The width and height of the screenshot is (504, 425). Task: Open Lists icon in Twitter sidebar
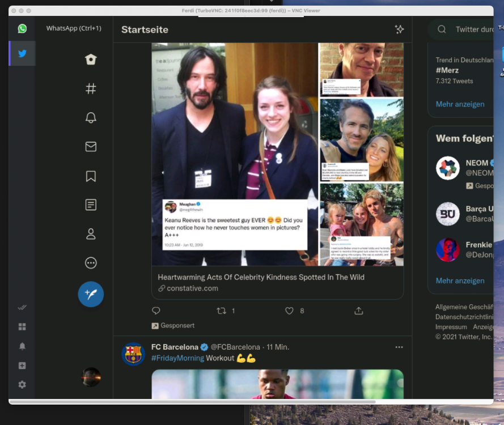(91, 205)
